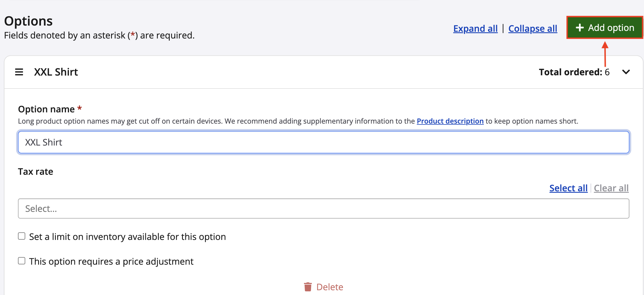Click Clear all for tax rates
The image size is (644, 295).
point(611,188)
